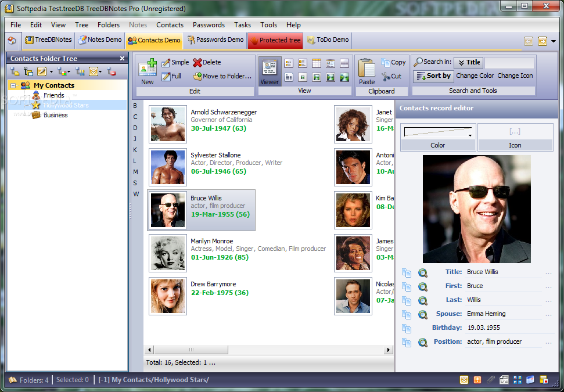Switch to the Protected tree tab

click(275, 40)
